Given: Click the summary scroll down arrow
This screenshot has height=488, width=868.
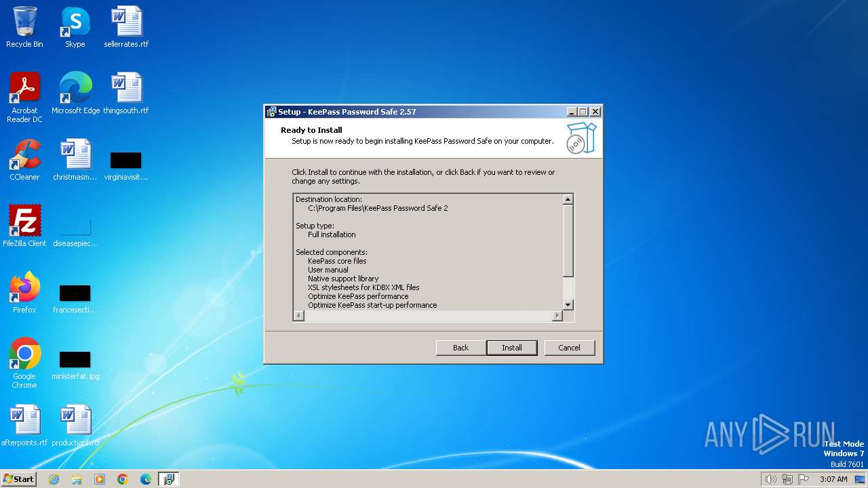Looking at the screenshot, I should point(568,305).
